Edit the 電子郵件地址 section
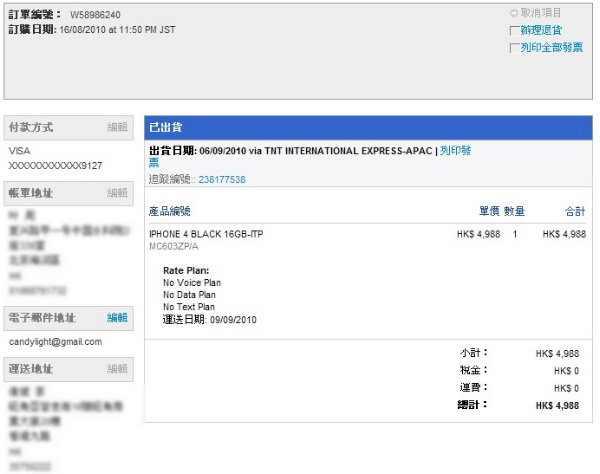 pos(118,318)
